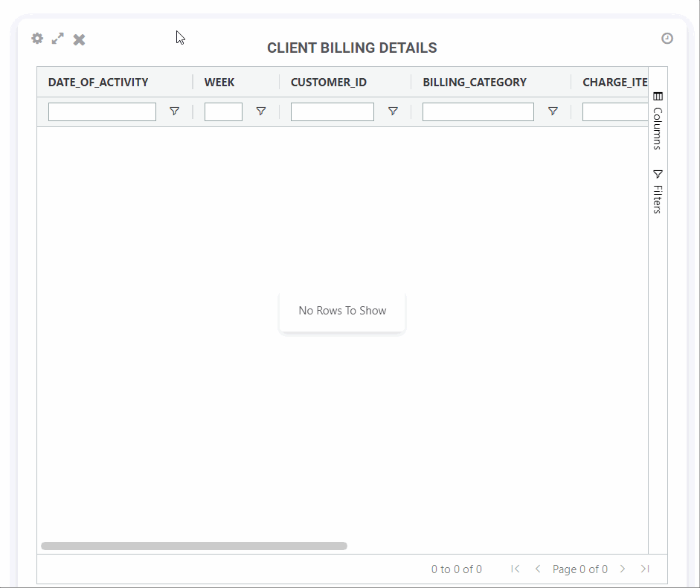Click the clock icon in the top right
The height and width of the screenshot is (588, 700).
667,39
